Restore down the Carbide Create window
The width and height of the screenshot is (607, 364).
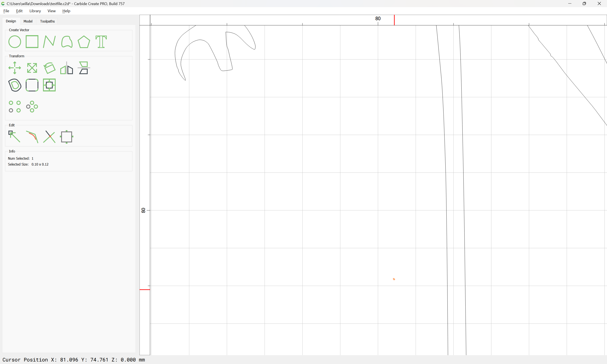coord(584,4)
